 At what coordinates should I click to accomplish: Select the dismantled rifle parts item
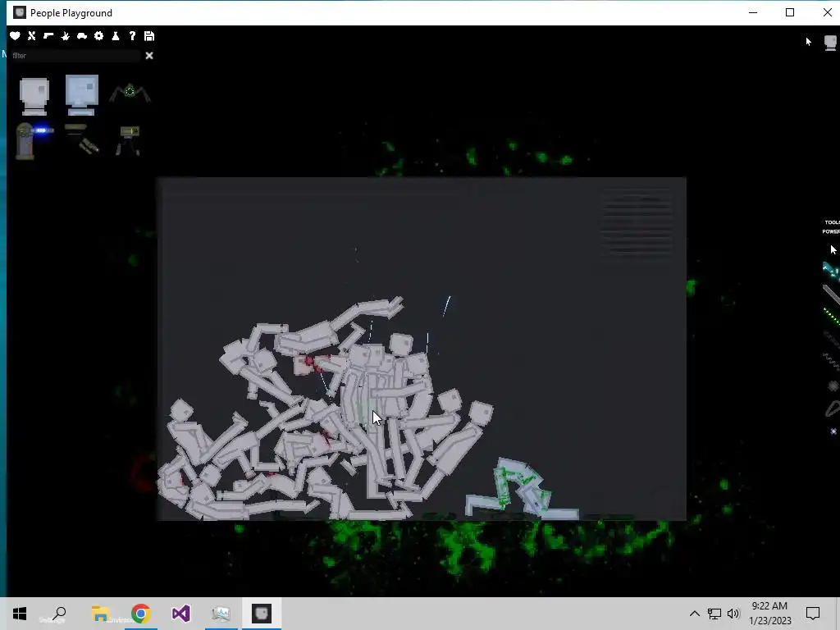click(x=82, y=138)
